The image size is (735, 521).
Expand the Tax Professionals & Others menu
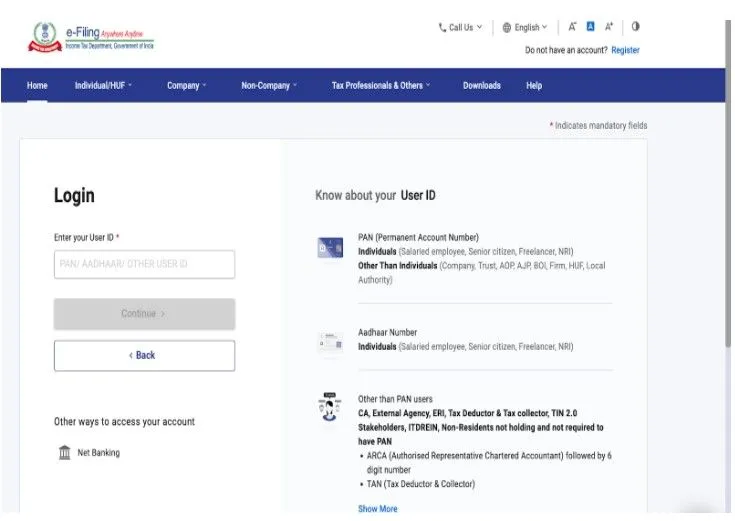380,86
